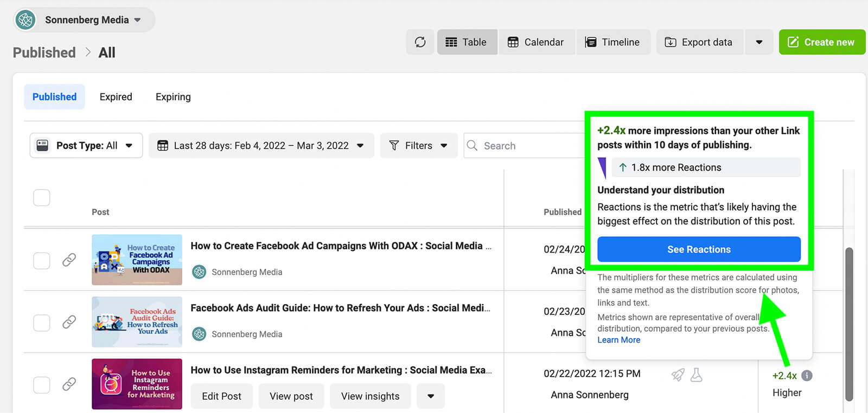Click the Sonnenberg Media page logo icon
The height and width of the screenshot is (413, 868).
(x=25, y=20)
